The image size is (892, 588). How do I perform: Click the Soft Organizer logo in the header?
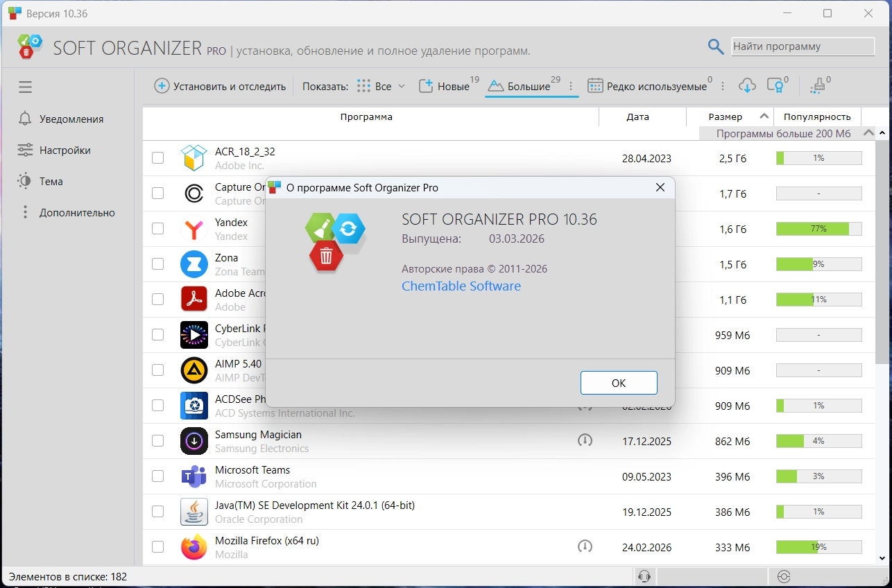[31, 46]
